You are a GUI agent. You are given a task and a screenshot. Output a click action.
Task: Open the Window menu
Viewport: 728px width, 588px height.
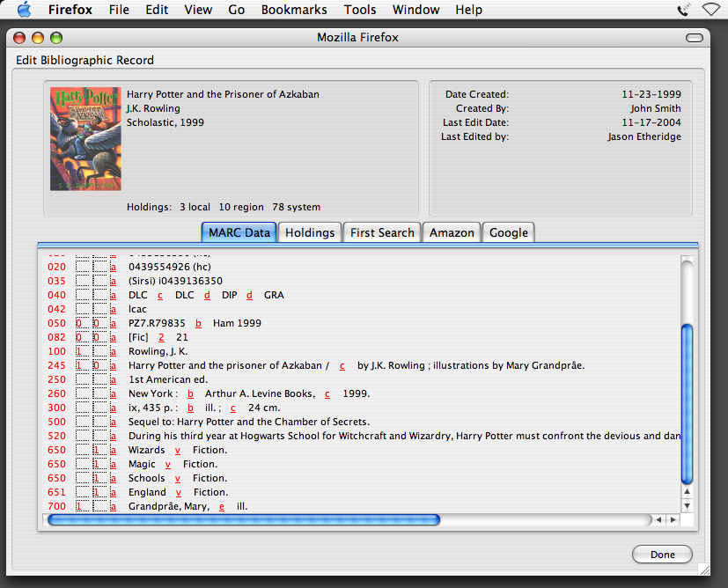tap(415, 10)
